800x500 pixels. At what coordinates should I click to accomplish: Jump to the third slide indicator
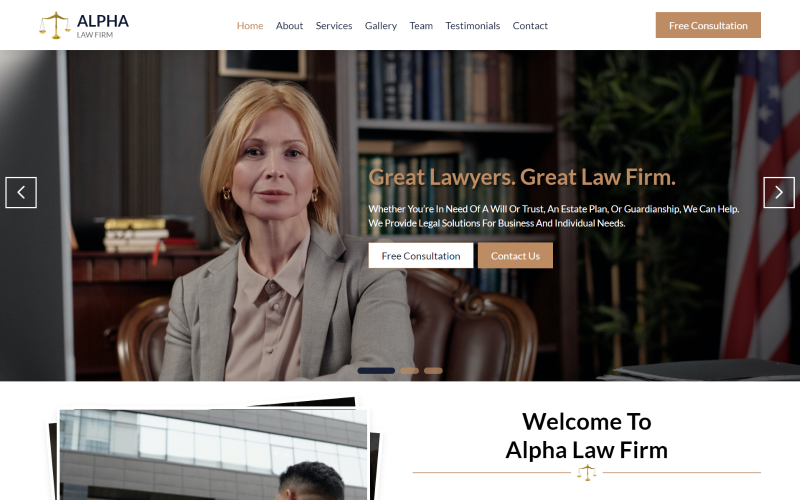tap(433, 371)
